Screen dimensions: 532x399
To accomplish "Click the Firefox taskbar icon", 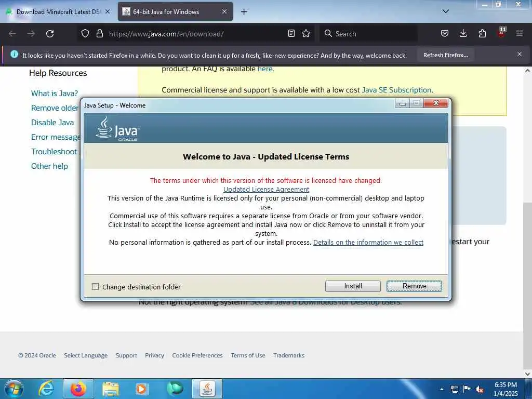I will [78, 389].
